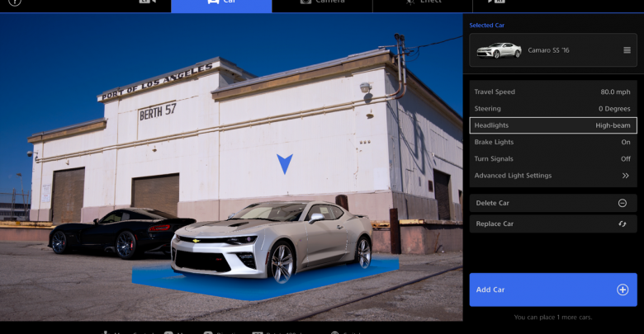Click the Camaro thumbnail in Selected Car

point(500,50)
